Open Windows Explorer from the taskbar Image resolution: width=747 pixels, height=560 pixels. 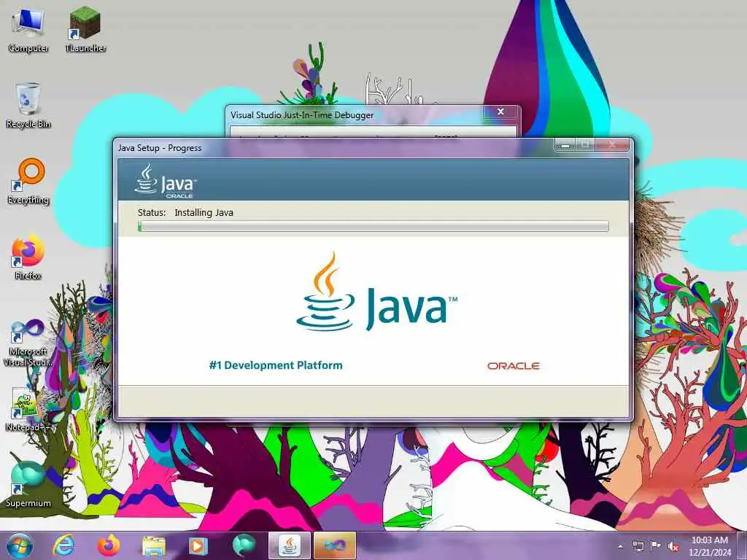click(153, 545)
